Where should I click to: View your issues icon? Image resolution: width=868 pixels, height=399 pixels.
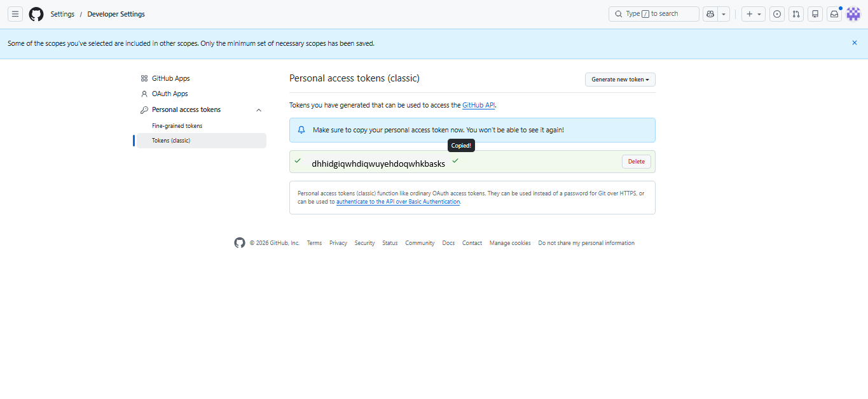click(777, 14)
